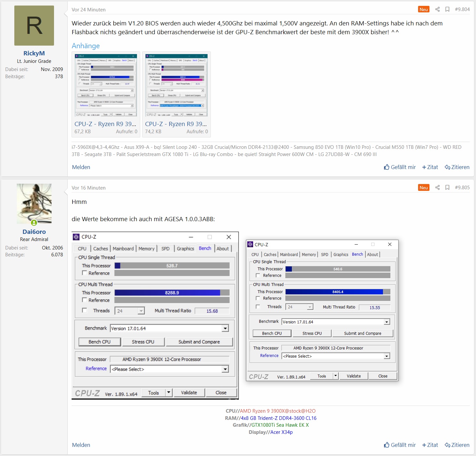Click Tools button in left CPU-Z

click(x=154, y=393)
